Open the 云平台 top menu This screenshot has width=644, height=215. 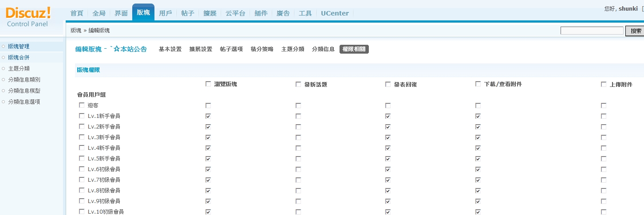235,13
